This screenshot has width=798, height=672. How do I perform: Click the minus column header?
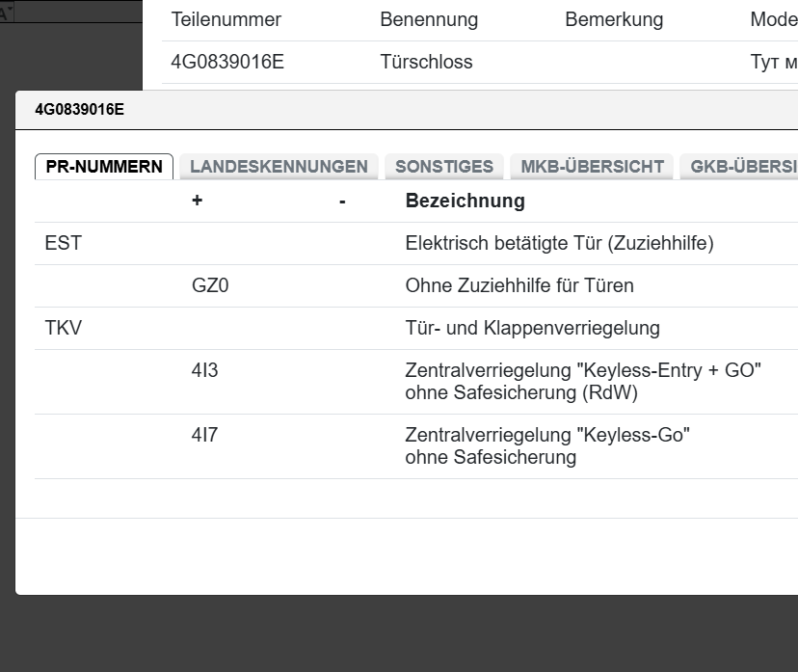(x=342, y=201)
